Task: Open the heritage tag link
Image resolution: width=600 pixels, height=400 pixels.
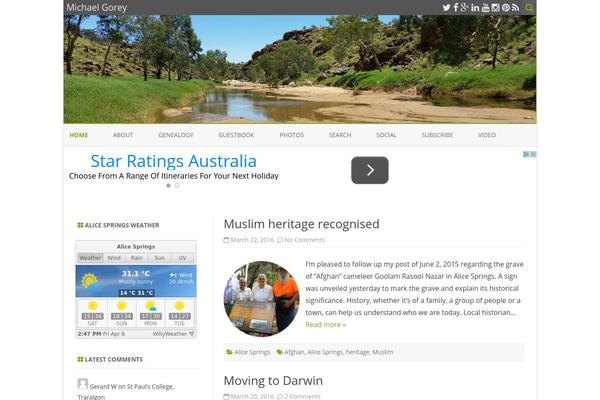Action: (x=358, y=352)
